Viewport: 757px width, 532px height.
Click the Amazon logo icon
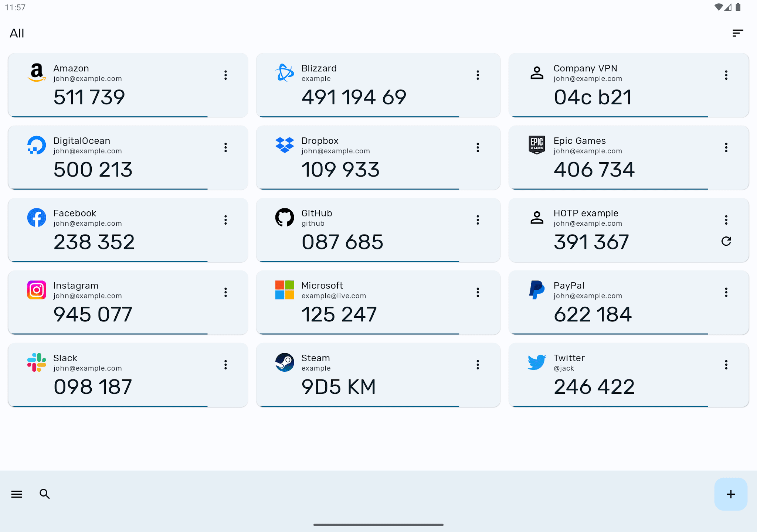[37, 72]
